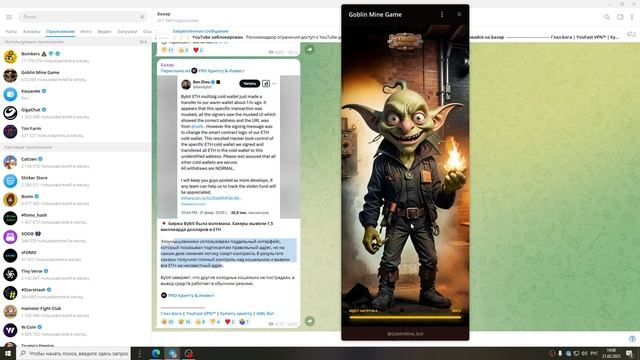Open the Boinkers app avatar

click(10, 57)
